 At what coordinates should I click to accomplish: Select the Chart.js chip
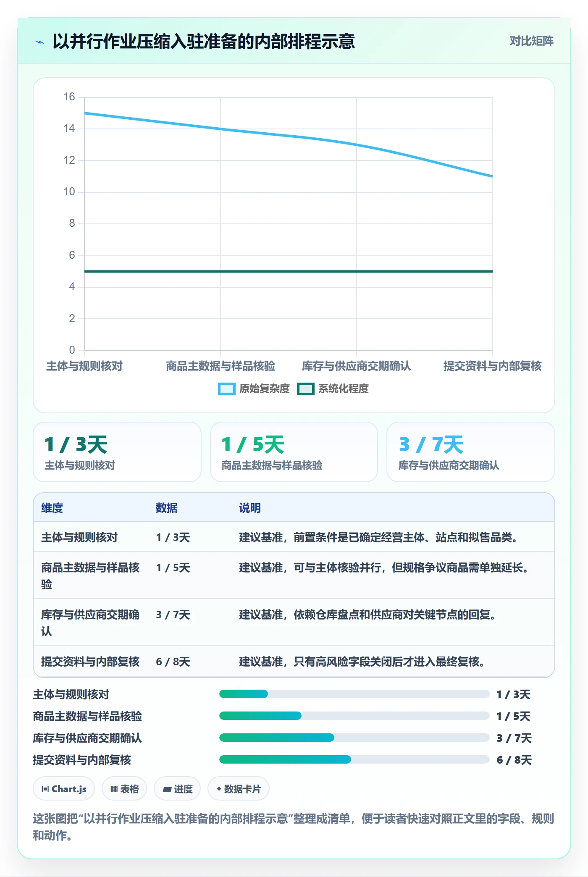pos(64,789)
